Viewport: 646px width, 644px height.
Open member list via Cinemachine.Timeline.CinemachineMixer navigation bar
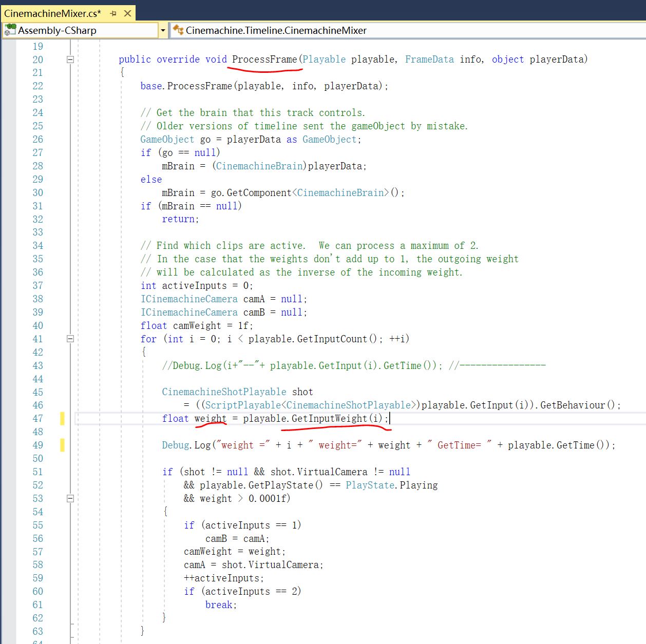(277, 30)
